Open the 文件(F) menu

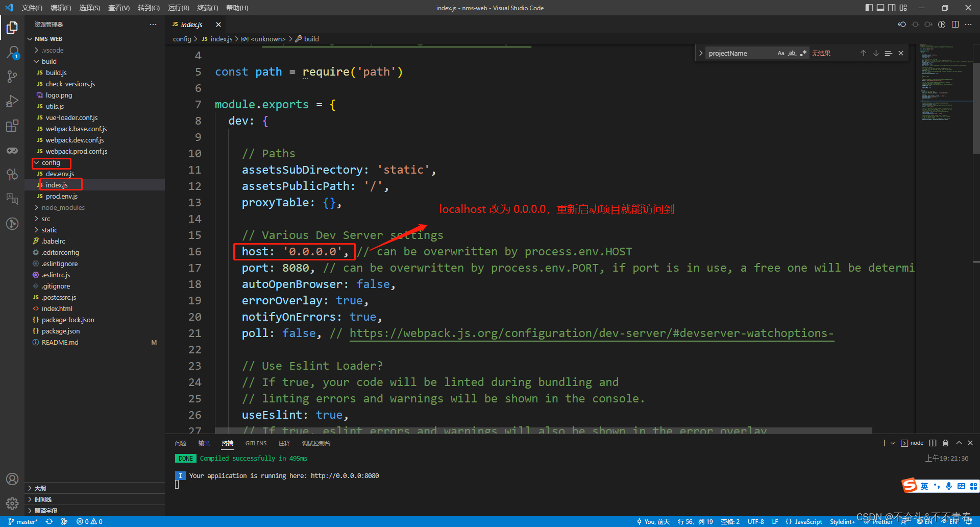coord(32,8)
